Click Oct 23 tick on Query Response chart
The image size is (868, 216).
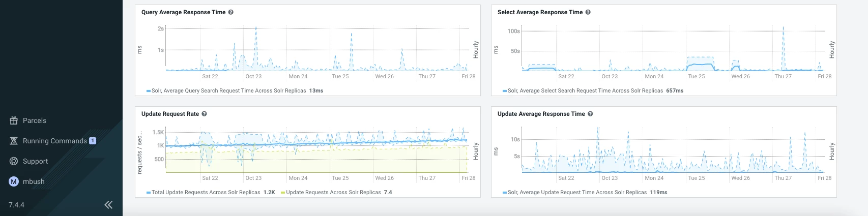(x=253, y=76)
